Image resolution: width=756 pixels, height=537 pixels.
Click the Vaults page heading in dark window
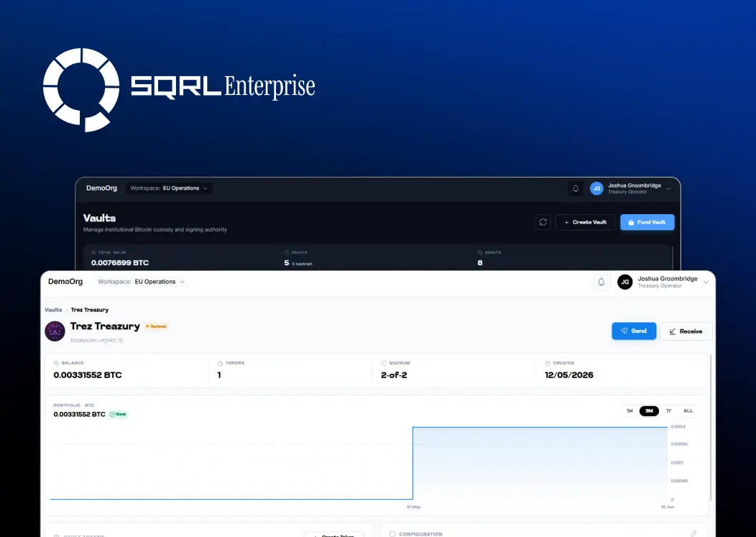tap(99, 218)
